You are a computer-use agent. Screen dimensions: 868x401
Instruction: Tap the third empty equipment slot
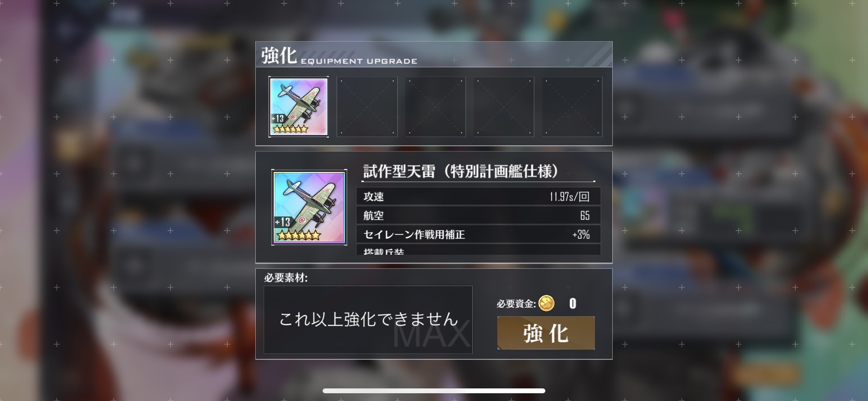tap(435, 107)
